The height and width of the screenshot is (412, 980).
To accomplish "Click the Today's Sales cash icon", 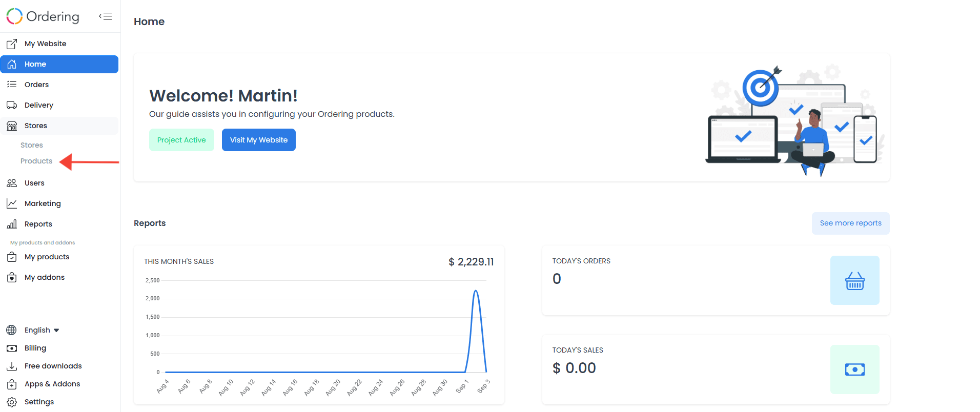I will (x=855, y=369).
